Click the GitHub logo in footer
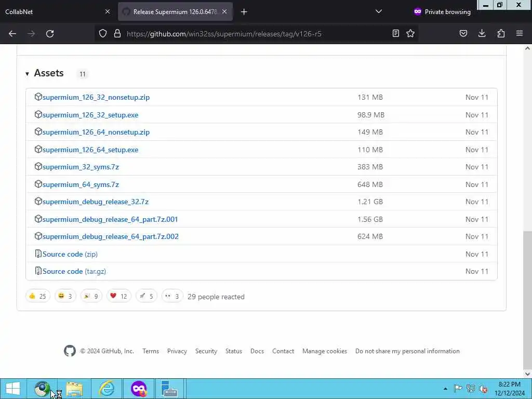 click(x=70, y=351)
